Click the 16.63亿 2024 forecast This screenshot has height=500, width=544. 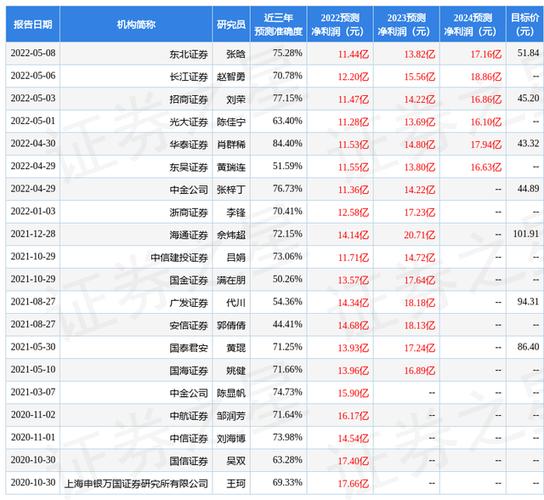[486, 167]
